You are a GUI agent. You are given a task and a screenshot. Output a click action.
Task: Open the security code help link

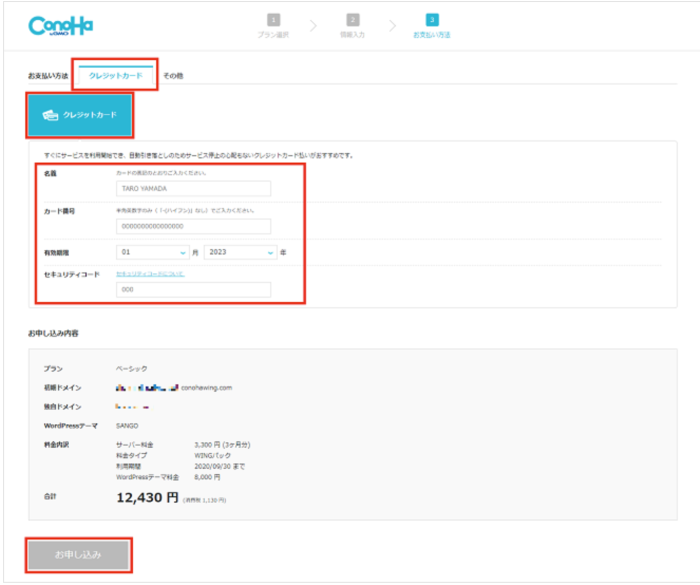coord(150,274)
